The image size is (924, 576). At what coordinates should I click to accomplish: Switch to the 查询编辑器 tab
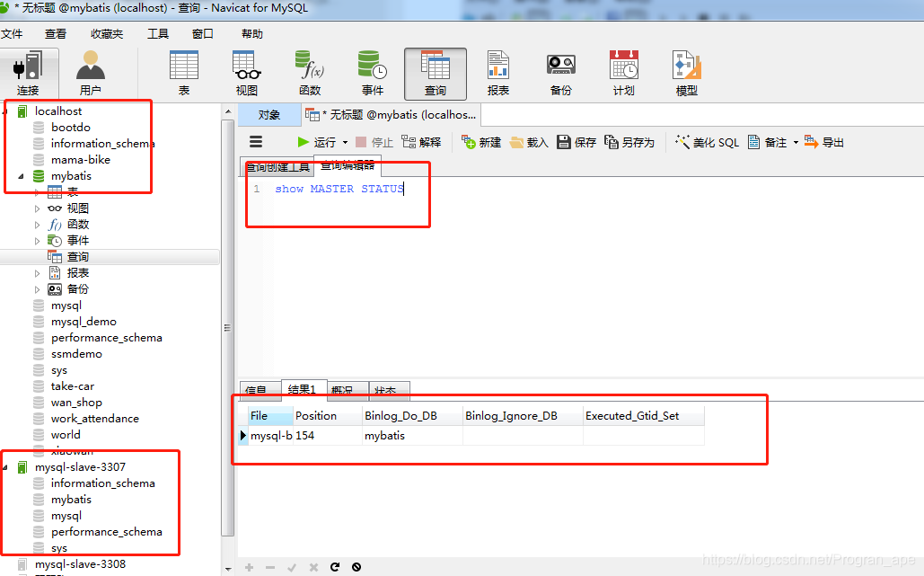(348, 165)
